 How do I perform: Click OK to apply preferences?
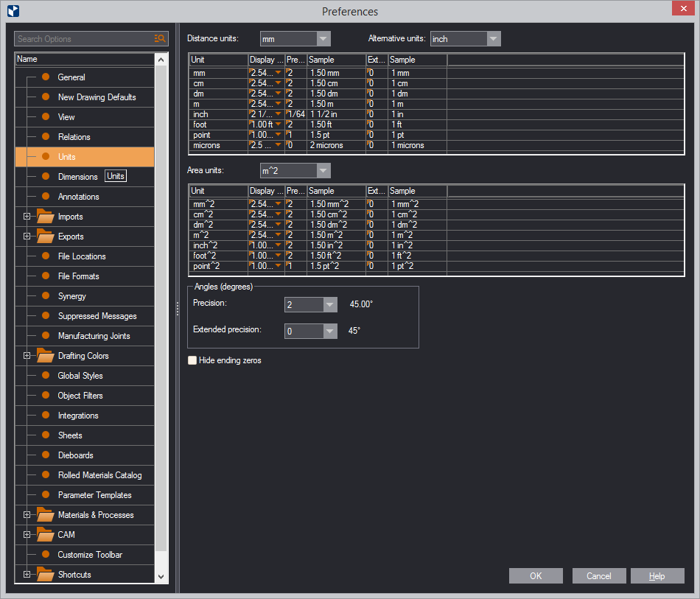tap(536, 575)
